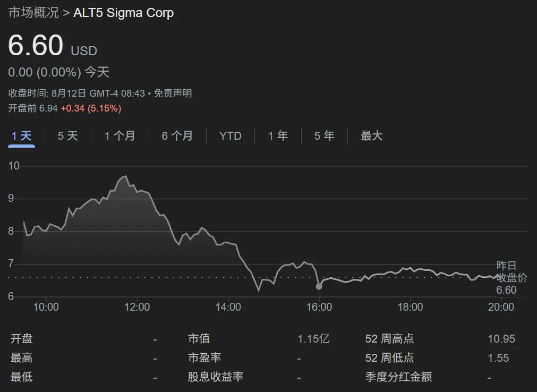Click the 市盈率 row label
The width and height of the screenshot is (537, 392).
[x=204, y=358]
